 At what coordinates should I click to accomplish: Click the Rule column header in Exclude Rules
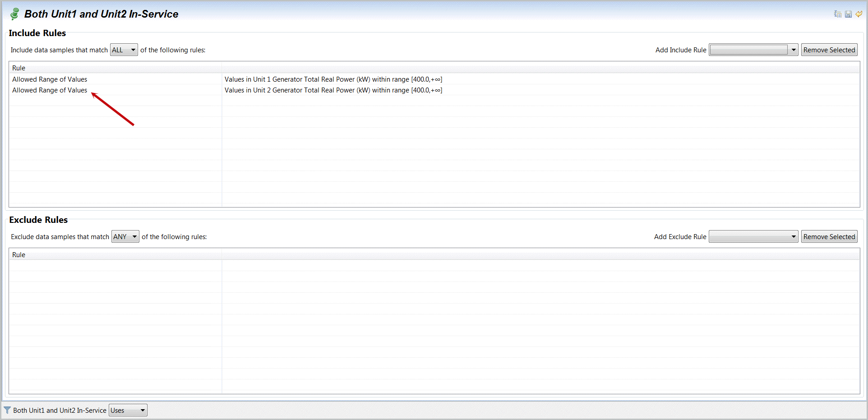pyautogui.click(x=19, y=255)
